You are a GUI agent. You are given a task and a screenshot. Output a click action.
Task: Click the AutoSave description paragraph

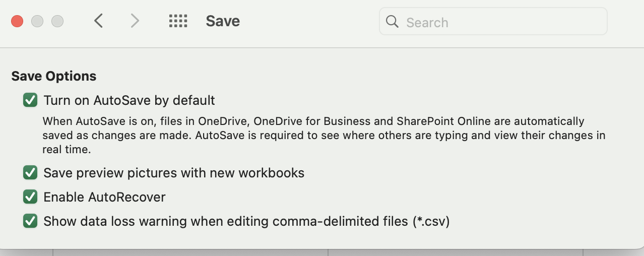pyautogui.click(x=323, y=136)
